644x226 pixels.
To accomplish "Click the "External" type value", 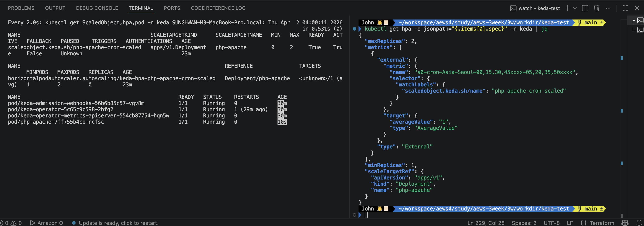I will 417,147.
